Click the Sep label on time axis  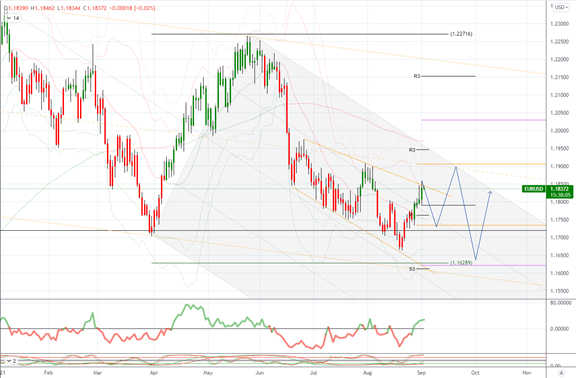421,372
